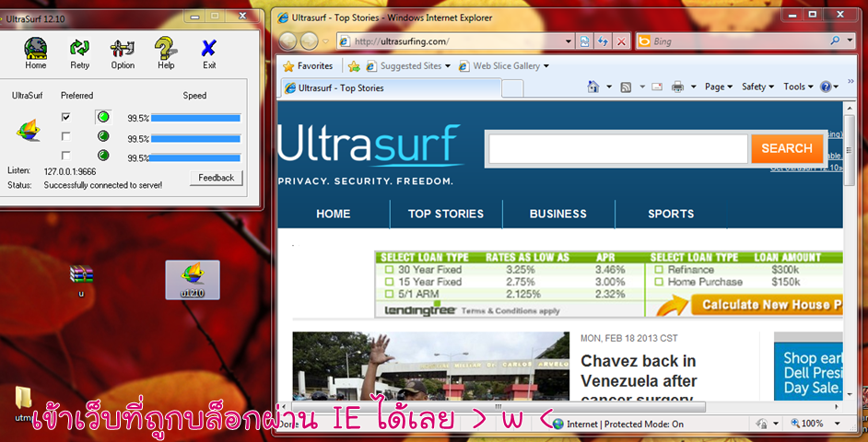Select the second green server indicator
This screenshot has width=868, height=442.
tap(103, 136)
